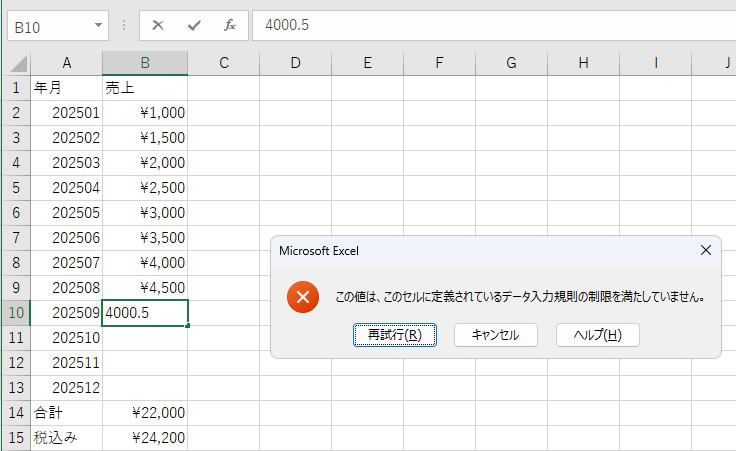Viewport: 736px width, 451px height.
Task: Click cell containing ¥4,000
Action: pos(145,263)
